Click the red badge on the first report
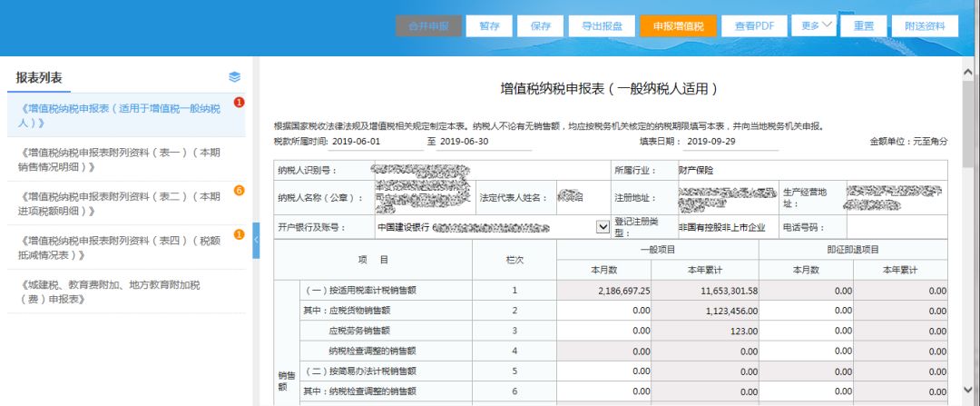Screen dimensions: 980x406 pyautogui.click(x=240, y=103)
